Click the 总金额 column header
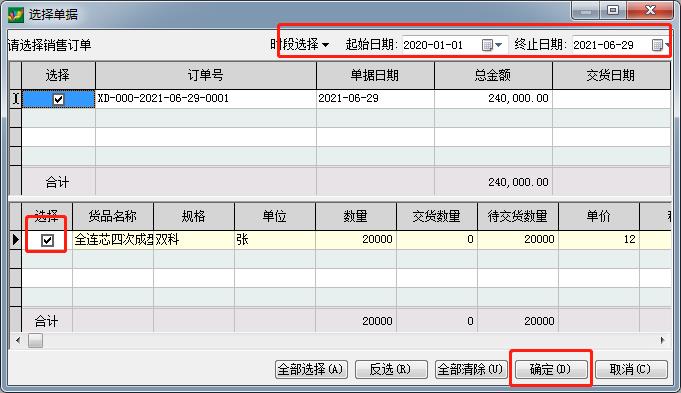 click(x=493, y=75)
